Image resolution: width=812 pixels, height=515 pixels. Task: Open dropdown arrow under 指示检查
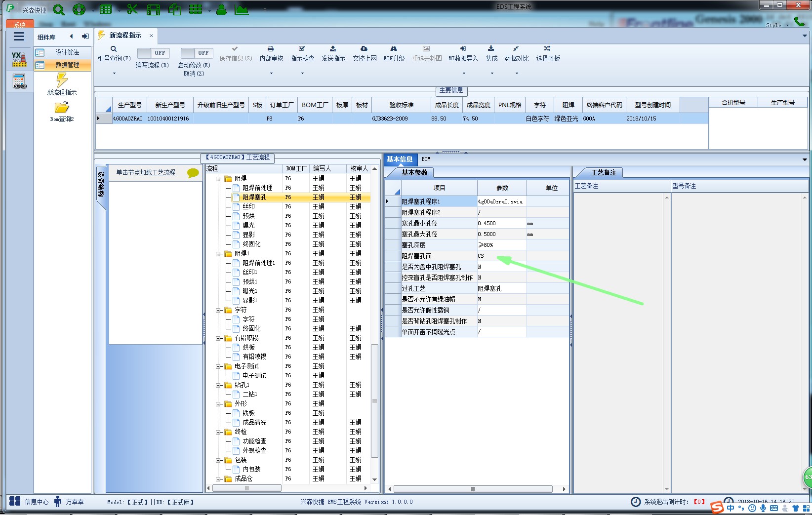[302, 74]
